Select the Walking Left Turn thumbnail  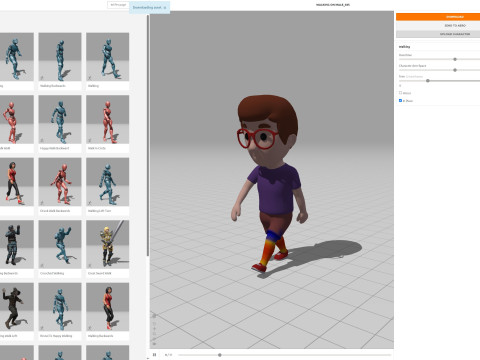point(107,182)
